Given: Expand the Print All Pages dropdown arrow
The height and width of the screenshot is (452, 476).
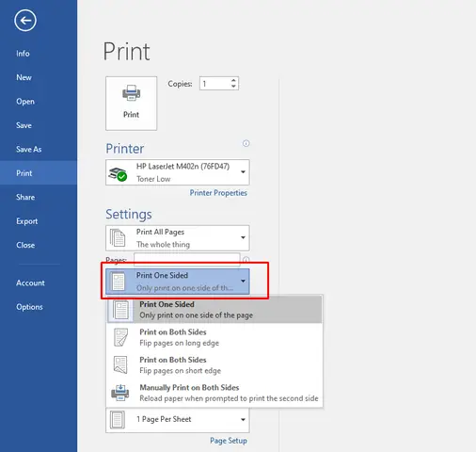Looking at the screenshot, I should [x=243, y=237].
